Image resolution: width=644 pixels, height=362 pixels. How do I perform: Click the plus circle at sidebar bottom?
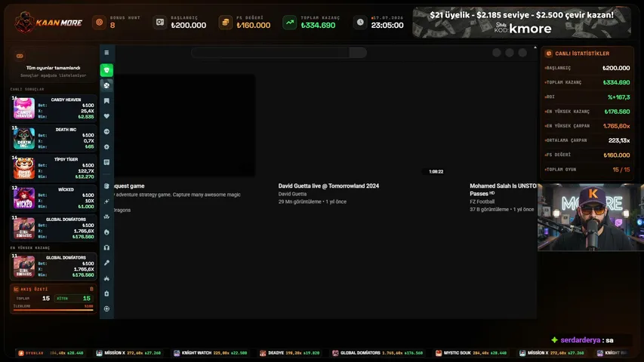106,308
